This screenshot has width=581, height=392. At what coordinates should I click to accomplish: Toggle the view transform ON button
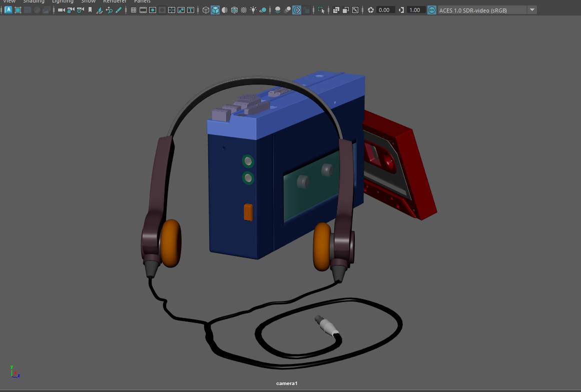point(432,10)
